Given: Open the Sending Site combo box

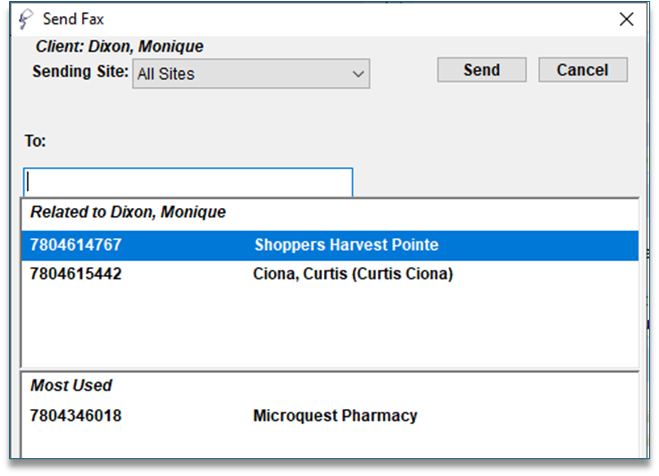Looking at the screenshot, I should coord(250,73).
